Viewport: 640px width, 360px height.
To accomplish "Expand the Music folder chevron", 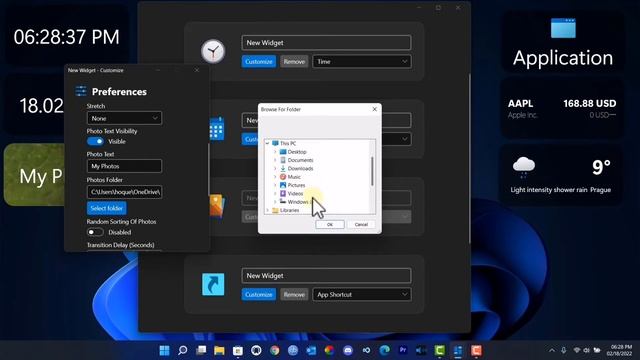I will click(275, 177).
